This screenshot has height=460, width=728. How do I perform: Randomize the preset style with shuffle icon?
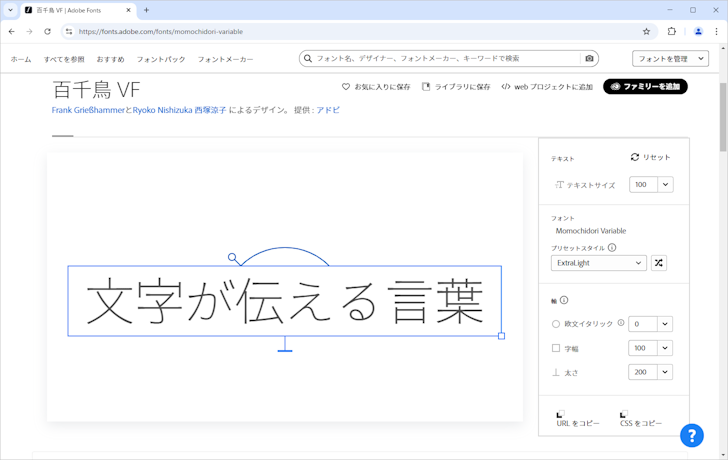pos(658,263)
